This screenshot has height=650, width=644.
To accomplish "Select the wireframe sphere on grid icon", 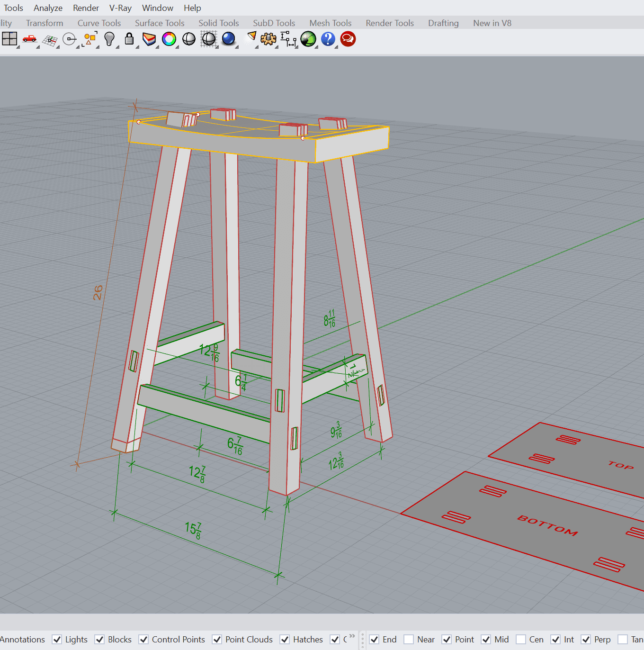I will [209, 39].
